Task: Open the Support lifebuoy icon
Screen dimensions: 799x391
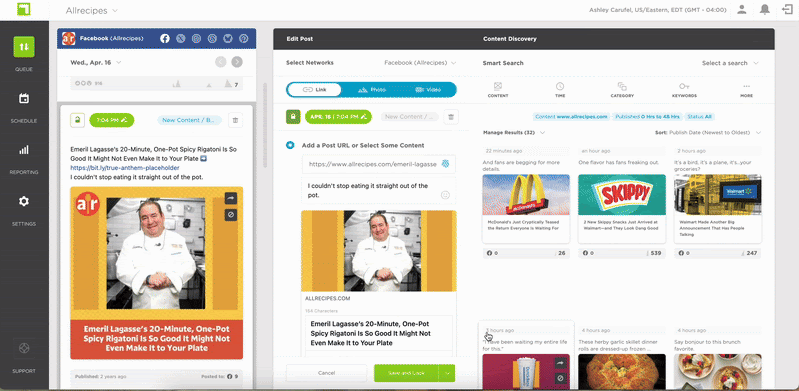Action: click(x=24, y=349)
